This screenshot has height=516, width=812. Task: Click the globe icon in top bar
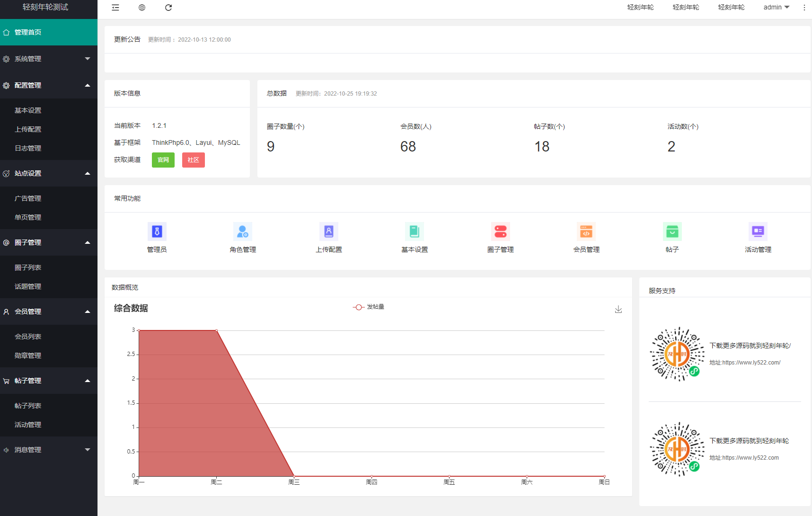[x=142, y=8]
